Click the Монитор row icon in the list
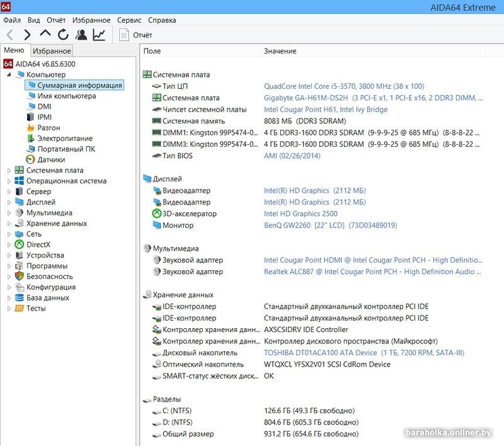Viewport: 504px width, 446px height. pos(156,225)
